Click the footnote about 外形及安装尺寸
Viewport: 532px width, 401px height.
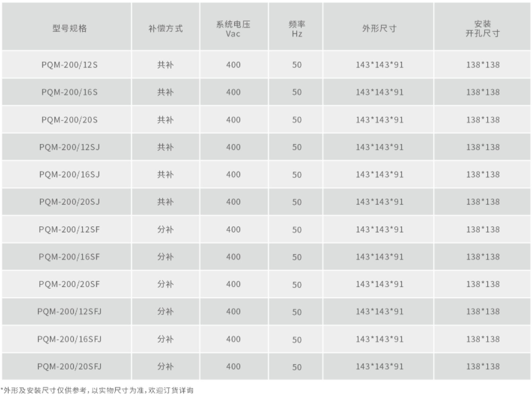[97, 390]
